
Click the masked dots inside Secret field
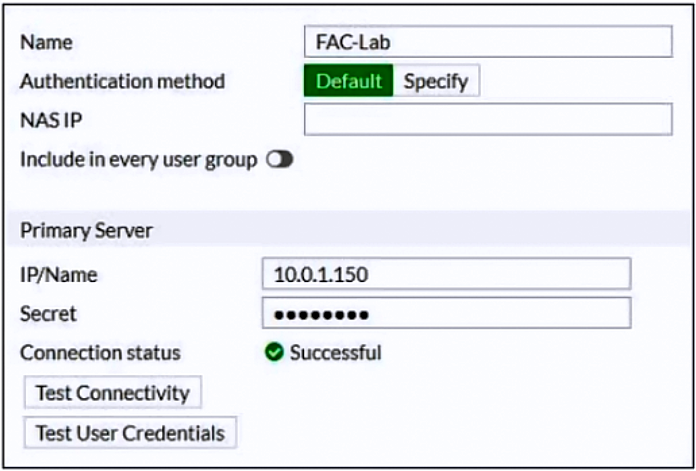[x=321, y=315]
